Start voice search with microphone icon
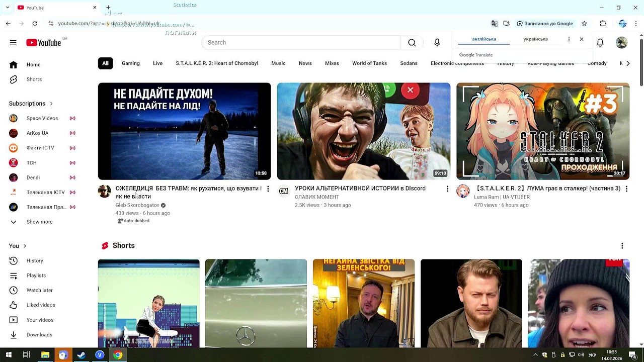The width and height of the screenshot is (644, 362). (437, 43)
